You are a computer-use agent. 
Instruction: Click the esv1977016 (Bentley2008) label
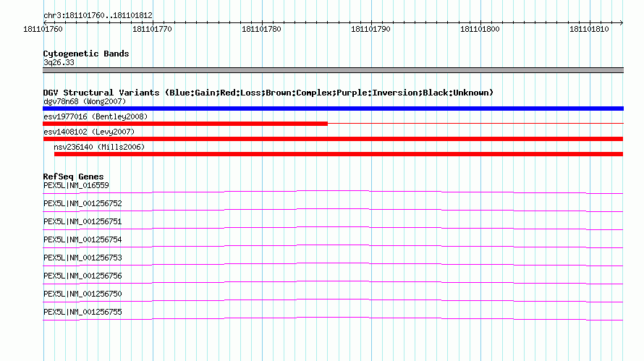tap(96, 116)
